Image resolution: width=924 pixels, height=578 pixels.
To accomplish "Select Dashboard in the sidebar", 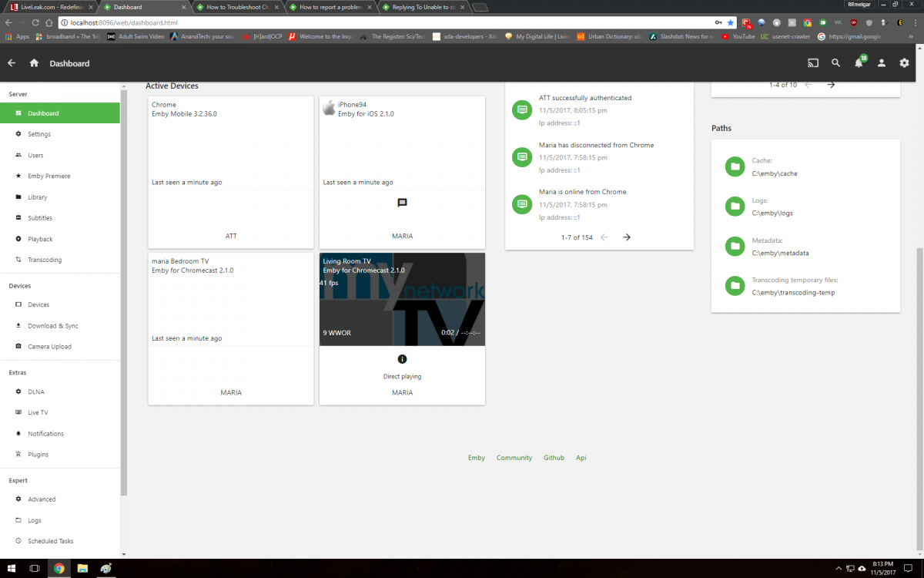I will (x=60, y=113).
